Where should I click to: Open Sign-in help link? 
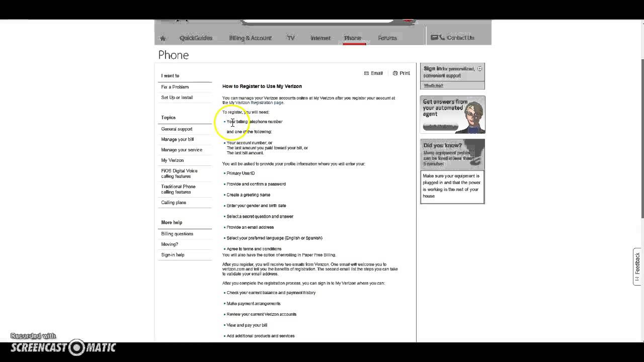(173, 255)
